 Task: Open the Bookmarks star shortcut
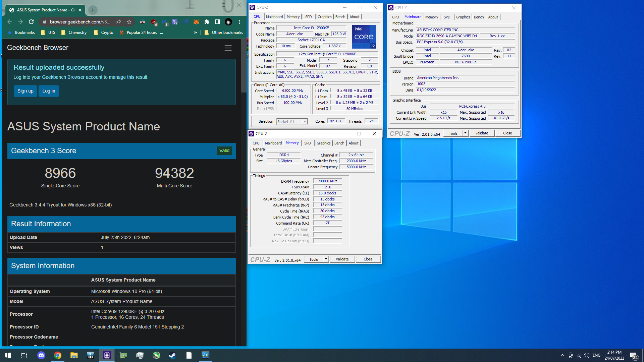click(x=21, y=33)
